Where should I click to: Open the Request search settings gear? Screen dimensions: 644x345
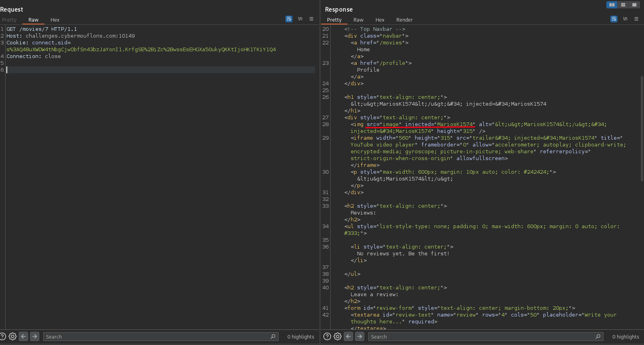pyautogui.click(x=12, y=337)
